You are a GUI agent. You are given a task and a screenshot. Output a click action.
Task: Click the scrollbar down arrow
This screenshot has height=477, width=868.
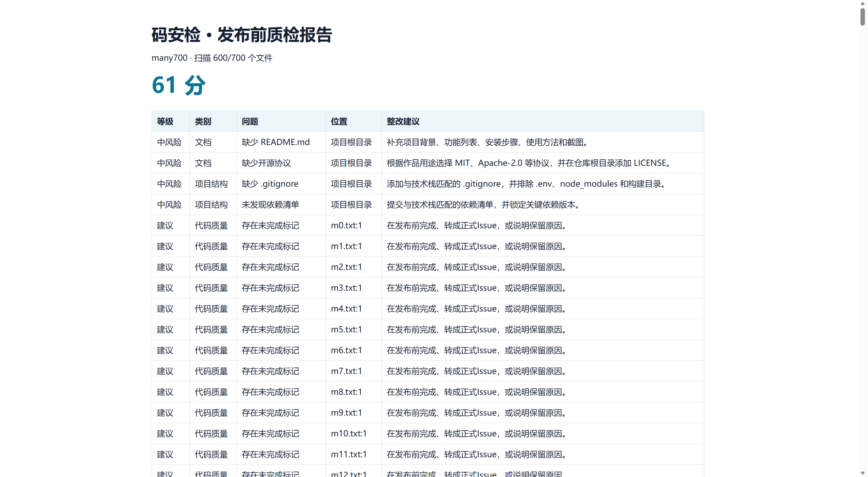click(x=863, y=473)
